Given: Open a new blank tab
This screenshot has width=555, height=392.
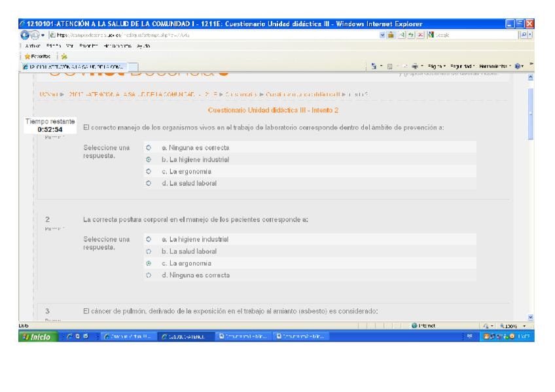Looking at the screenshot, I should (132, 67).
